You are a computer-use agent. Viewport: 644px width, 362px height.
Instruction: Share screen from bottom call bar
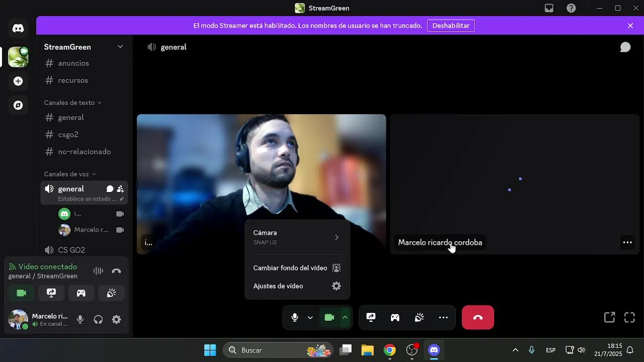tap(371, 317)
